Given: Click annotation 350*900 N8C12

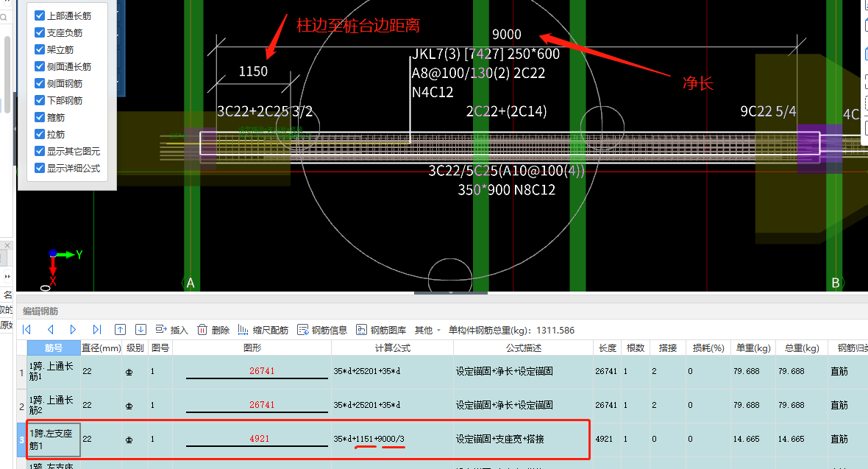Looking at the screenshot, I should pyautogui.click(x=506, y=190).
